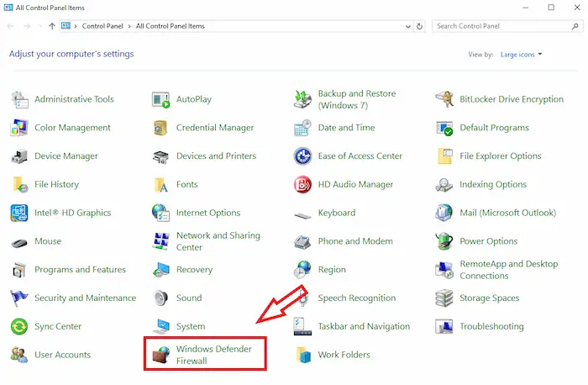The image size is (588, 385).
Task: Maximize the Control Panel window
Action: (x=551, y=8)
